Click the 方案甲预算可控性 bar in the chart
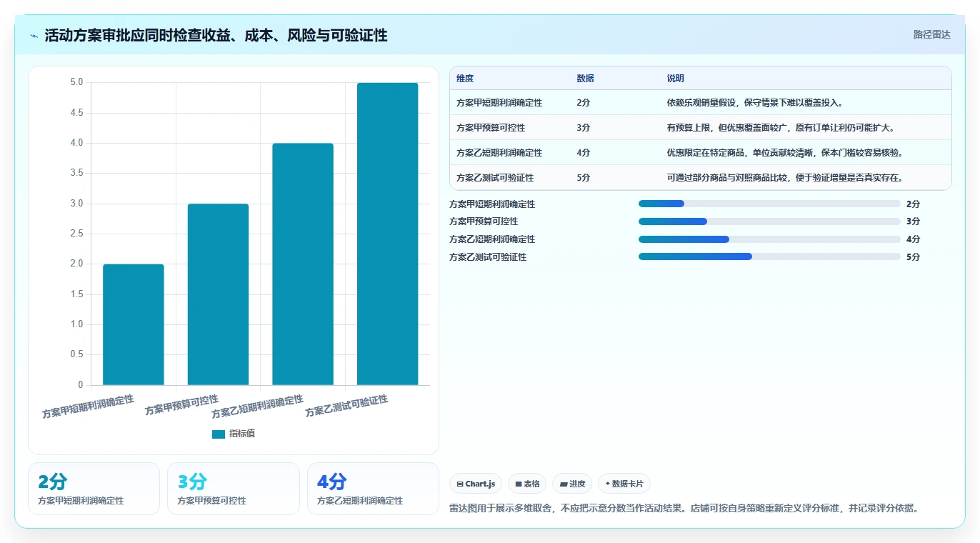 (218, 294)
